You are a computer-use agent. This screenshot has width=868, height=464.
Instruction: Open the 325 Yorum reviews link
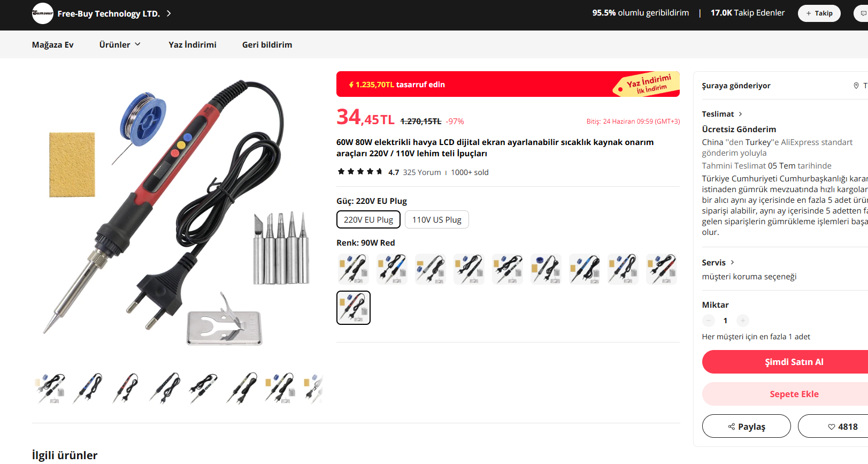pyautogui.click(x=422, y=172)
